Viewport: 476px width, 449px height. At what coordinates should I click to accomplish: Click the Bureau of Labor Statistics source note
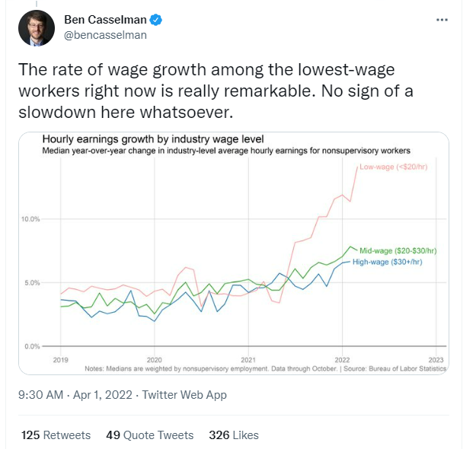[395, 368]
